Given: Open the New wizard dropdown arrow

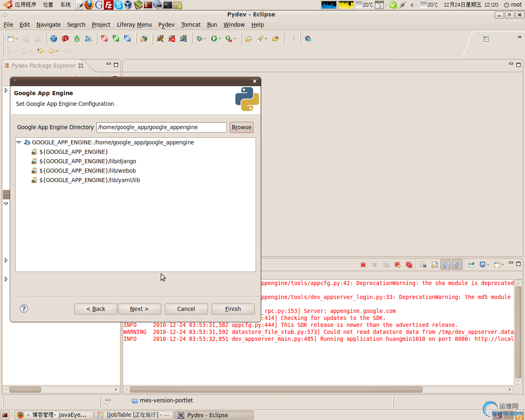Looking at the screenshot, I should pos(16,39).
